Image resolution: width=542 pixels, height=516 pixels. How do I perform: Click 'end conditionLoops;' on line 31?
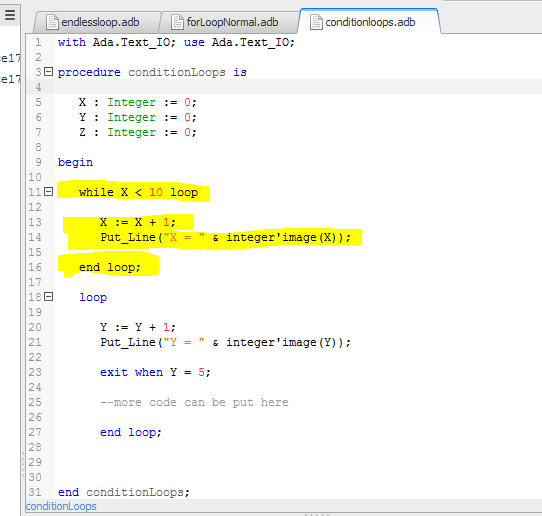[124, 492]
